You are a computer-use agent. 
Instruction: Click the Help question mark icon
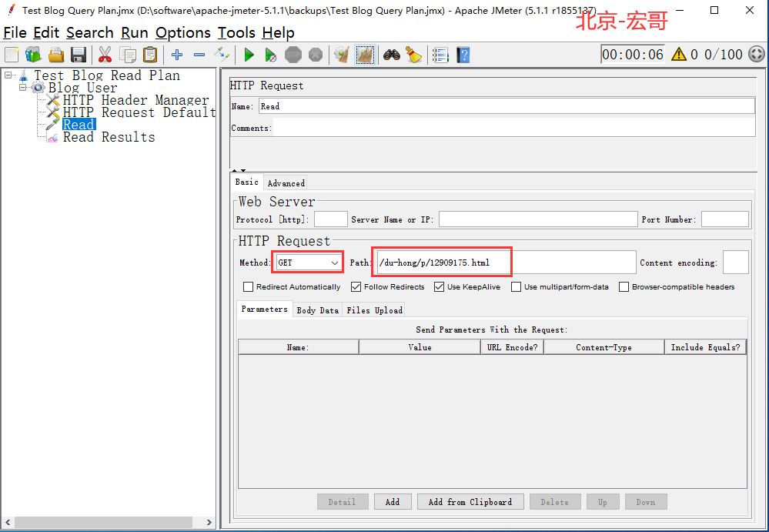tap(463, 55)
